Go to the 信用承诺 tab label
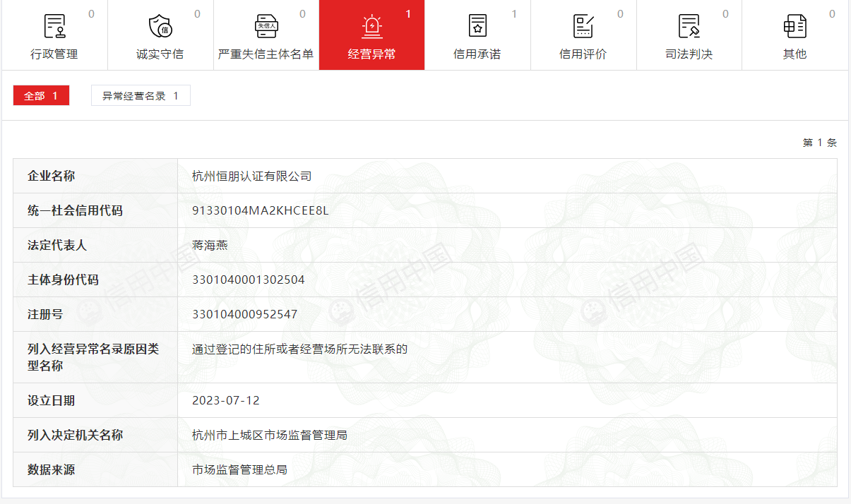Image resolution: width=851 pixels, height=504 pixels. pos(477,54)
